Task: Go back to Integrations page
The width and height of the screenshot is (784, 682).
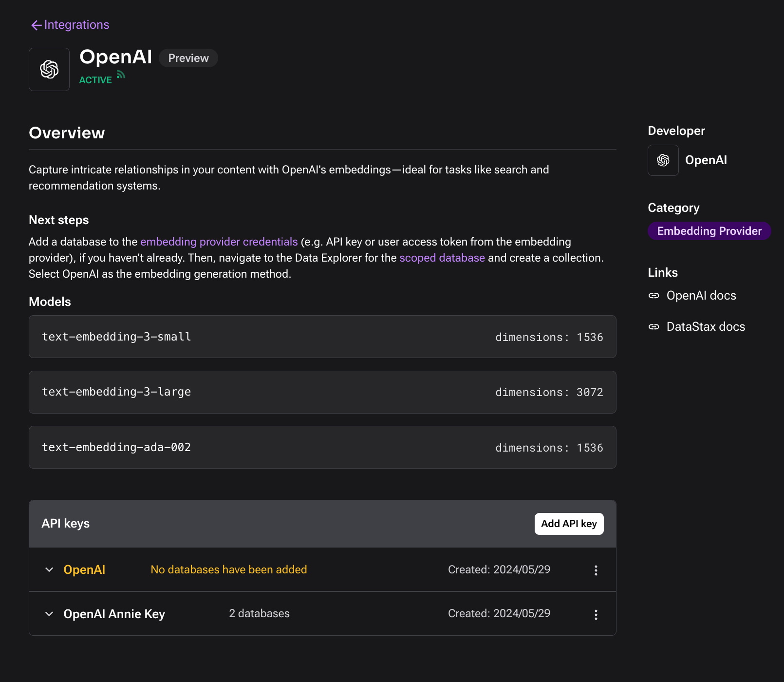Action: [x=76, y=25]
